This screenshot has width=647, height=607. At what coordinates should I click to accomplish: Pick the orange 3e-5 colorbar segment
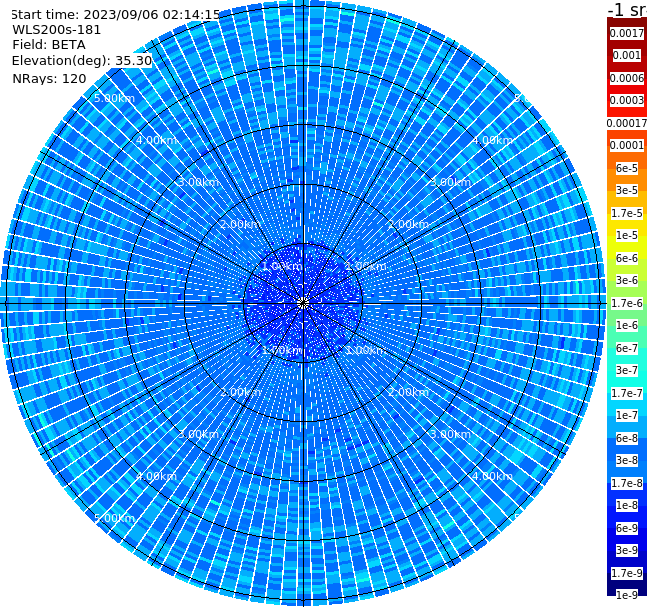[627, 190]
